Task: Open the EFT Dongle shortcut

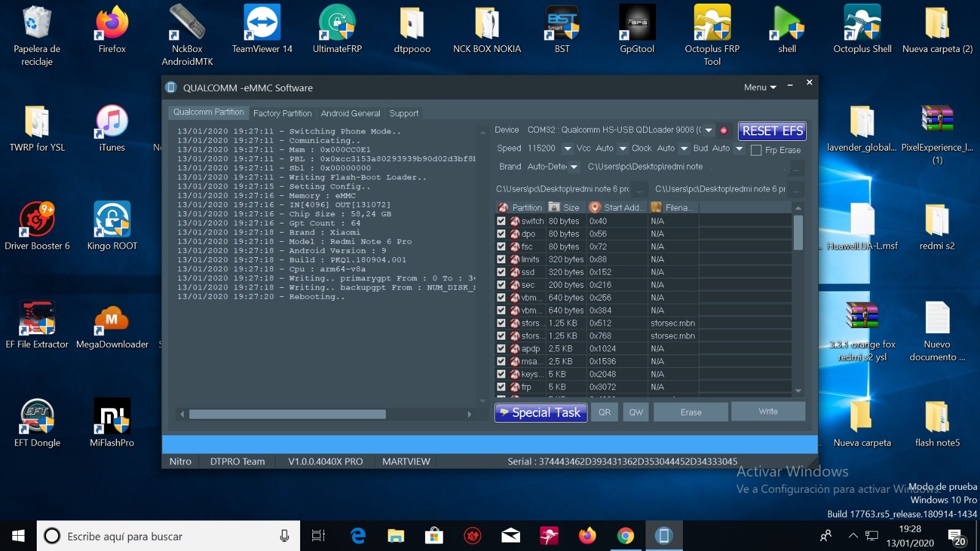Action: click(x=37, y=424)
